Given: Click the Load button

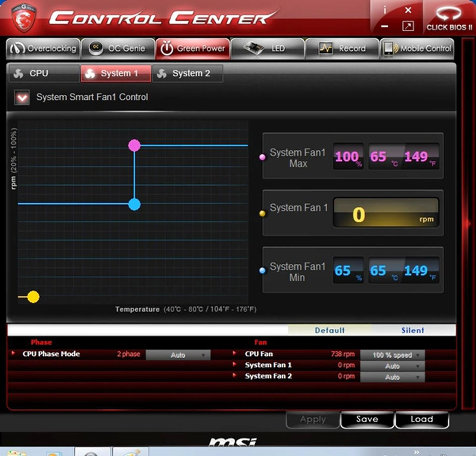Looking at the screenshot, I should pyautogui.click(x=422, y=419).
